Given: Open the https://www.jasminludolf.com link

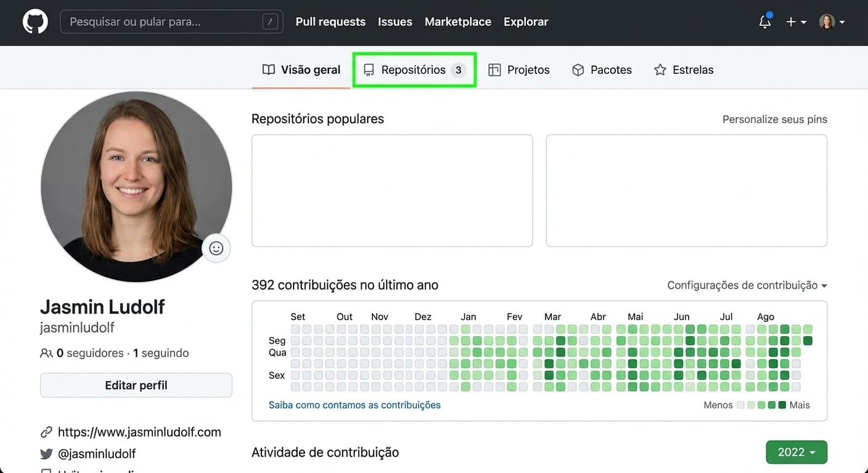Looking at the screenshot, I should pyautogui.click(x=139, y=432).
